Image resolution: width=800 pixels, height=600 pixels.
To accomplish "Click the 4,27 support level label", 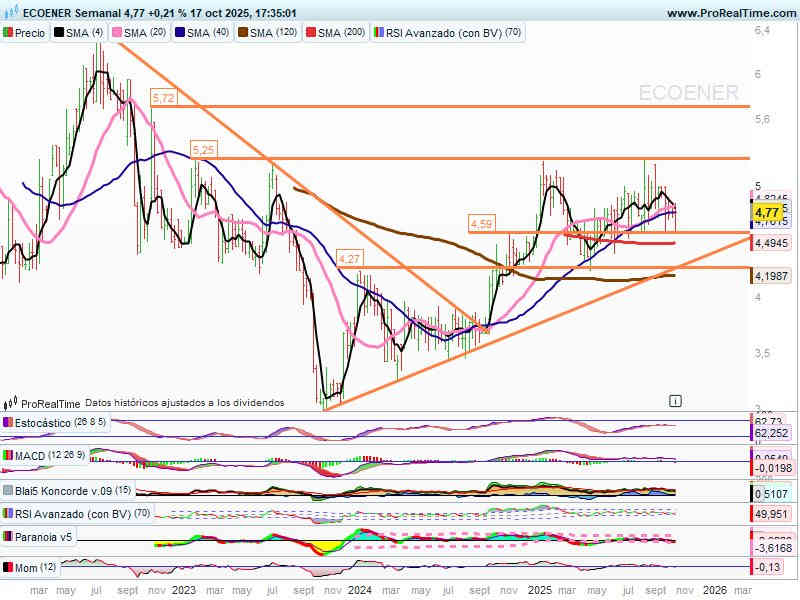I will [350, 258].
